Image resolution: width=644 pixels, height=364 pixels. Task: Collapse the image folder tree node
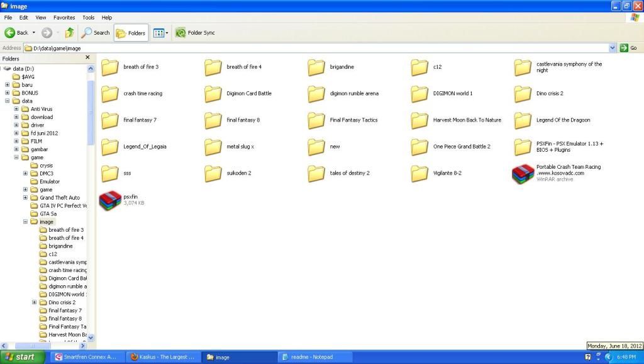tap(25, 222)
